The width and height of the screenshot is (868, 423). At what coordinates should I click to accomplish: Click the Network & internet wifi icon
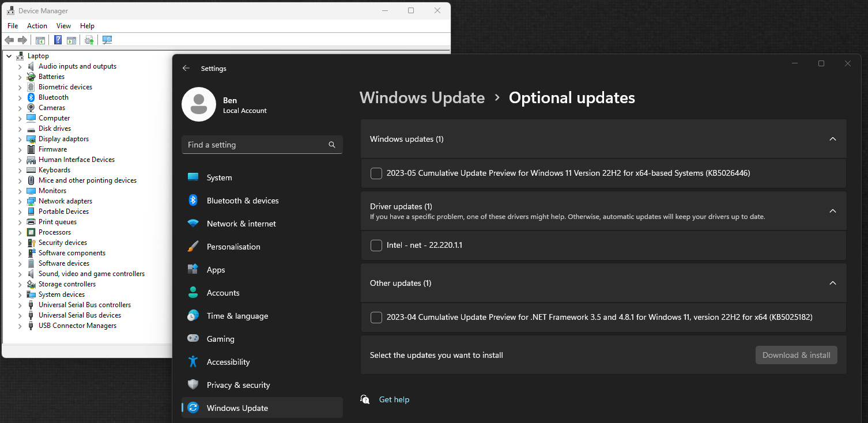[x=193, y=224]
